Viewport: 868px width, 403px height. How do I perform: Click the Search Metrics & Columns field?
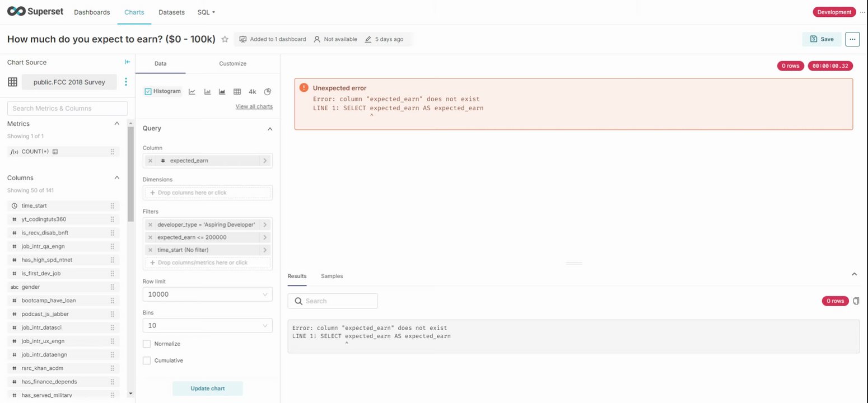67,108
